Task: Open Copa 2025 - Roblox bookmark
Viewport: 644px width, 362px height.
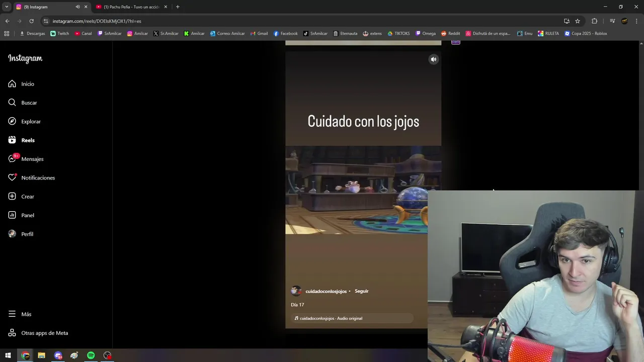Action: 586,34
